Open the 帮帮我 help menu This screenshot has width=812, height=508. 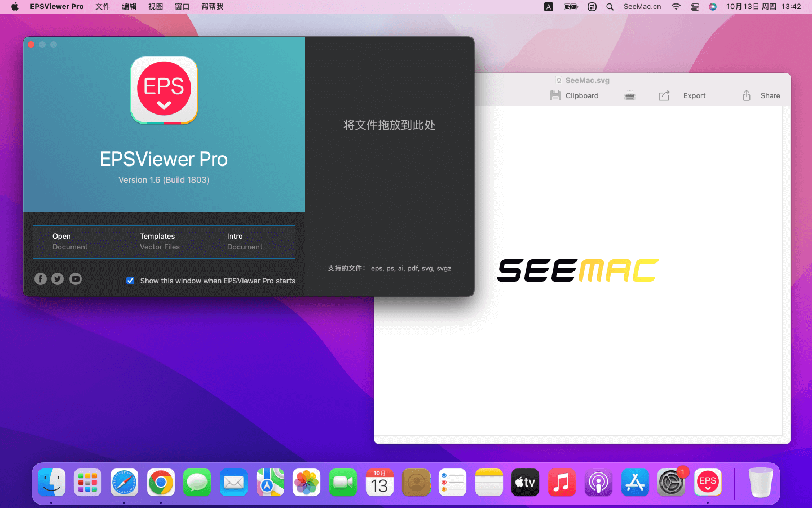tap(213, 7)
